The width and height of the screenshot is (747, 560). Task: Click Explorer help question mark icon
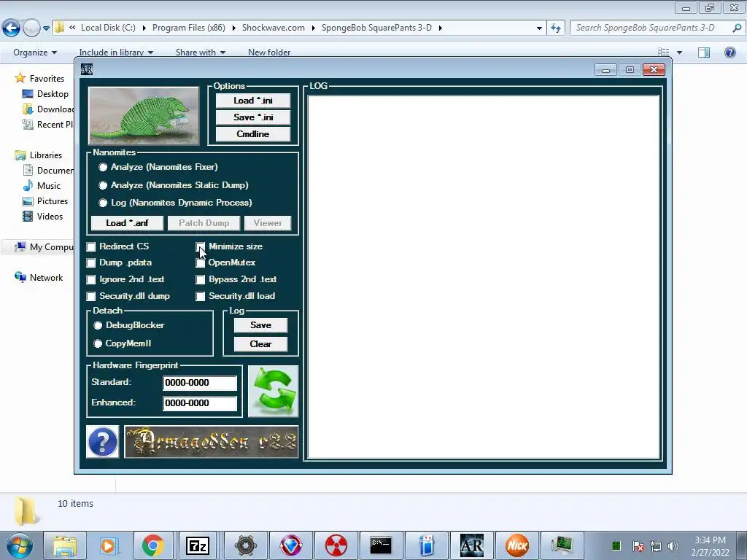click(729, 52)
